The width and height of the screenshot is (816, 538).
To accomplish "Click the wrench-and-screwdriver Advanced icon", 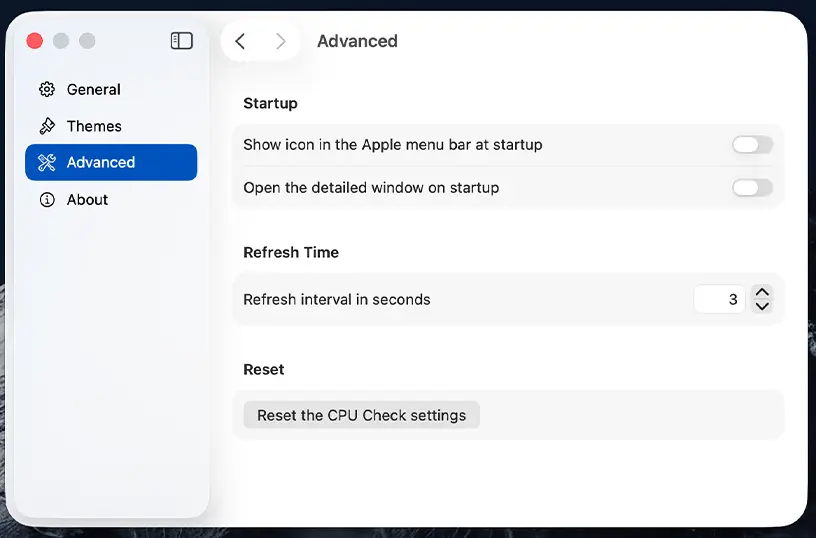I will coord(47,163).
